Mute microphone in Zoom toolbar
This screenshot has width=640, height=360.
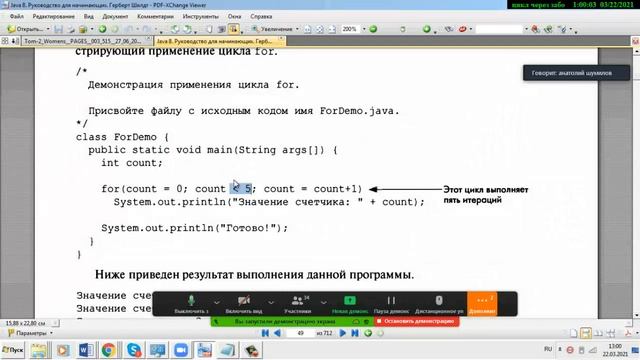(191, 304)
